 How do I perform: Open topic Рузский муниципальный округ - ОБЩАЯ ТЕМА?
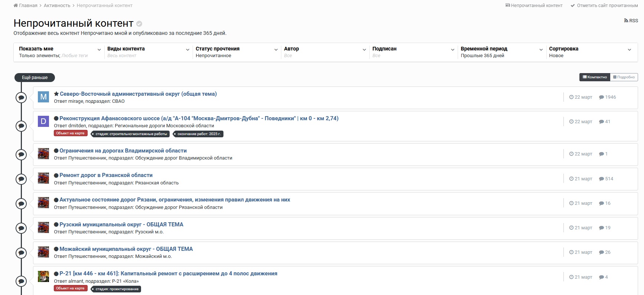tap(121, 224)
